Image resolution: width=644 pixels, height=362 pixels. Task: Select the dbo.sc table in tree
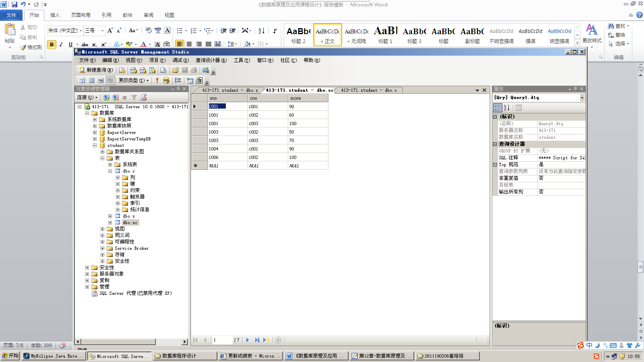click(x=130, y=222)
